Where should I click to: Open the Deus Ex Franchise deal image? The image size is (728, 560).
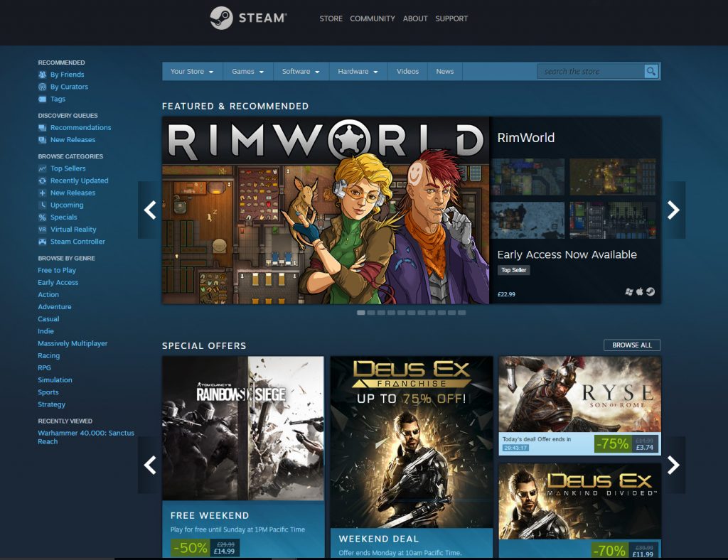pyautogui.click(x=412, y=442)
